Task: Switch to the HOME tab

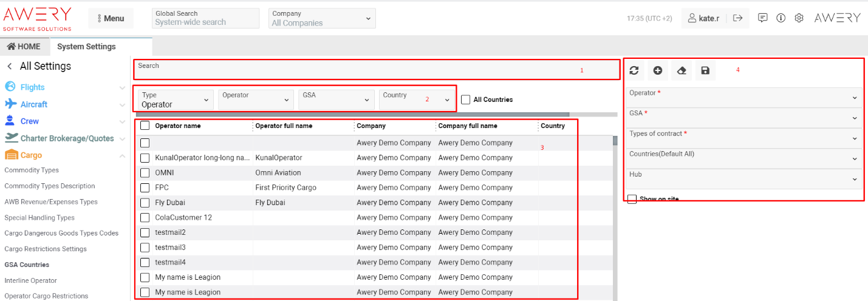Action: click(24, 47)
